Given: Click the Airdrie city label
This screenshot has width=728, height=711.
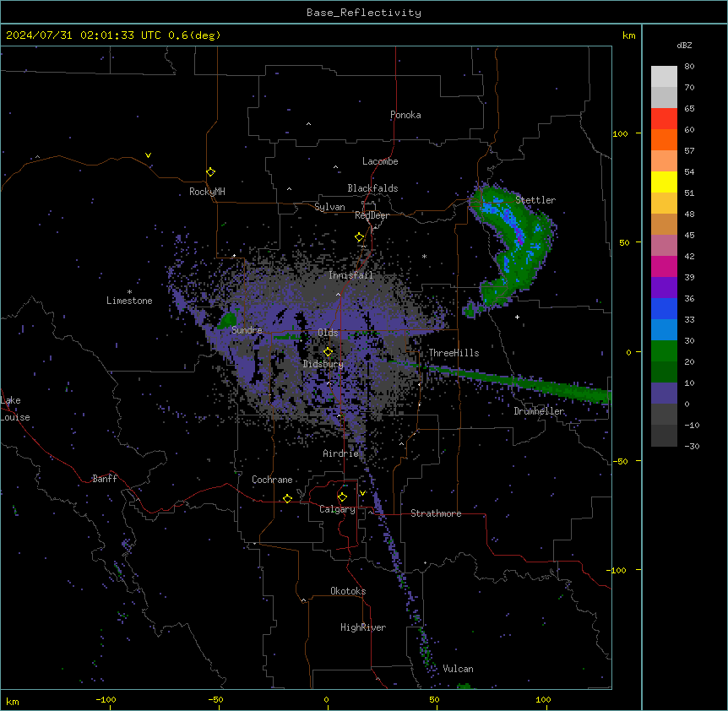Looking at the screenshot, I should (x=340, y=453).
